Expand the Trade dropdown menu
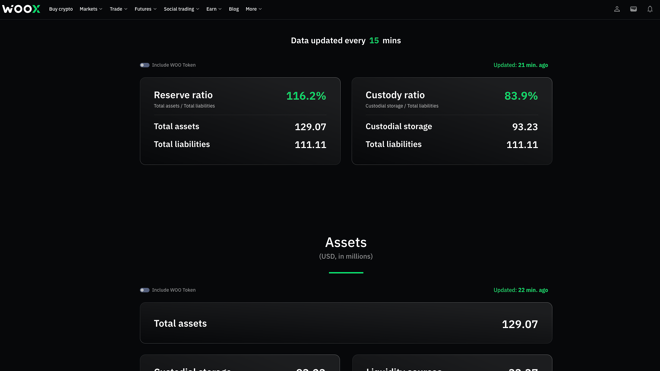 (118, 9)
